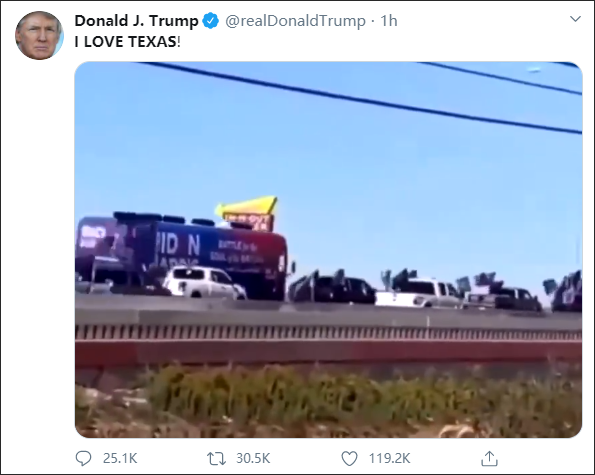Open Donald J. Trump display name
595x475 pixels.
click(136, 21)
